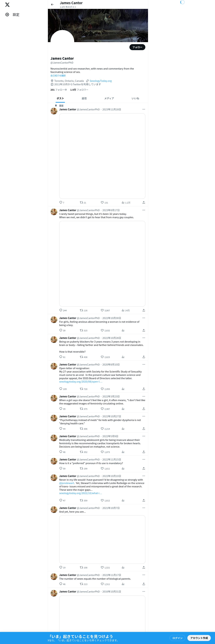Switch to the メディア tab

109,98
